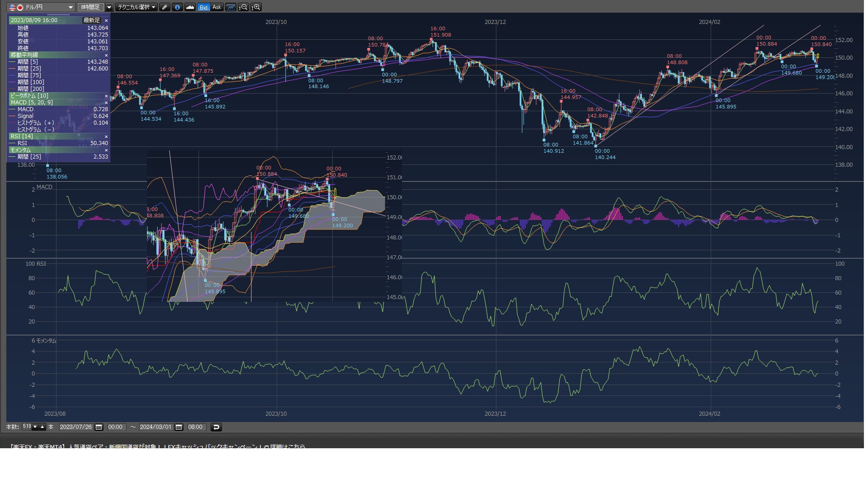Click the vertical zoom out magnifier
The height and width of the screenshot is (488, 868).
pos(243,7)
